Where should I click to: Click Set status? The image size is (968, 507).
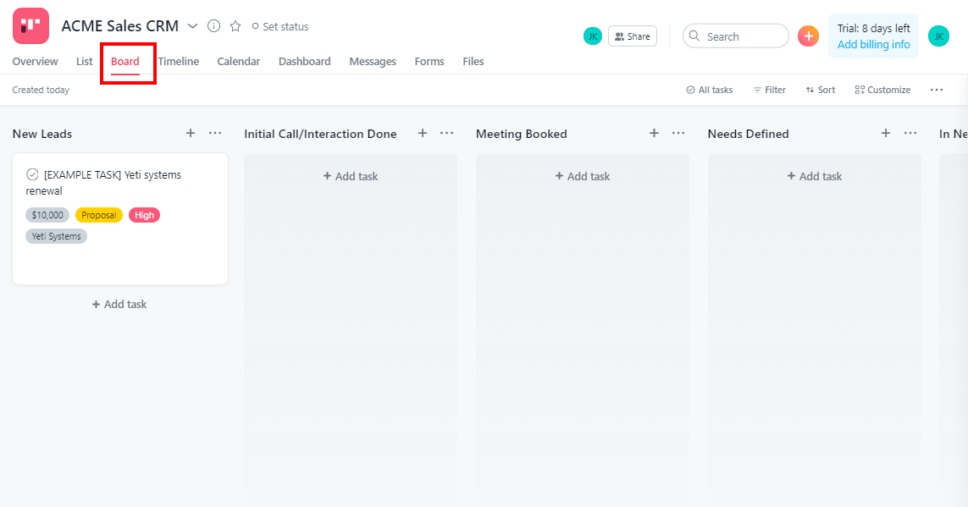point(280,27)
